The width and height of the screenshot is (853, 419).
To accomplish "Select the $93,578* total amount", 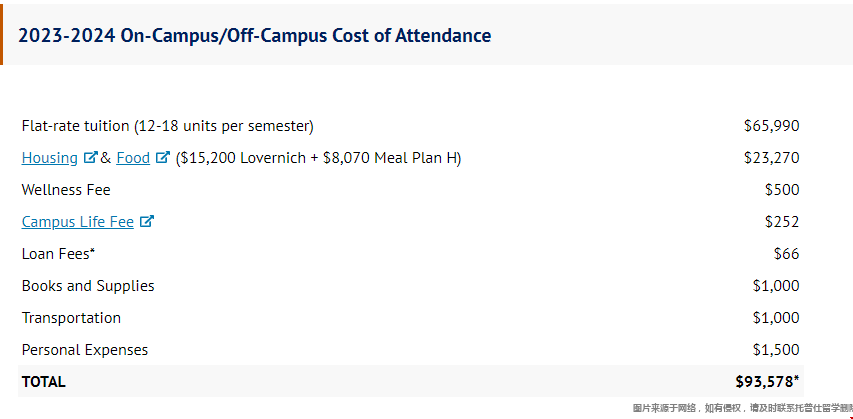I will tap(767, 382).
